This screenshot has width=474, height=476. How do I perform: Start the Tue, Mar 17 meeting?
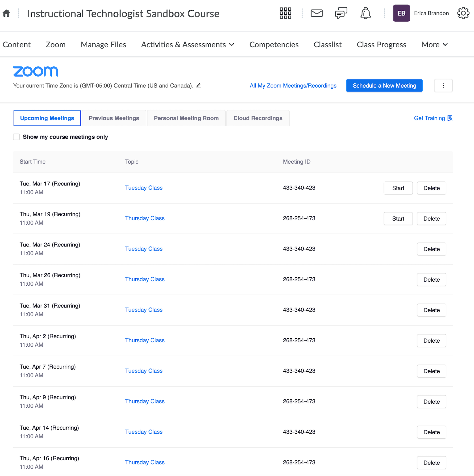398,188
